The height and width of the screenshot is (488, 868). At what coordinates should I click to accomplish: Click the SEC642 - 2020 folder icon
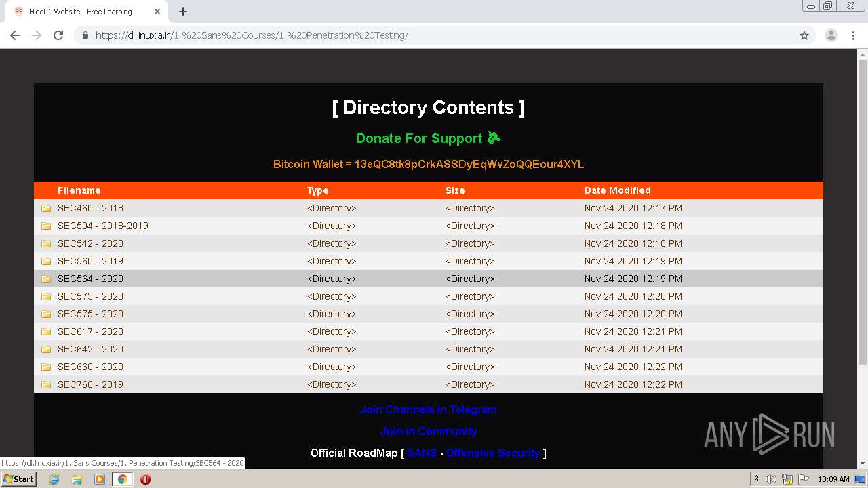(46, 349)
